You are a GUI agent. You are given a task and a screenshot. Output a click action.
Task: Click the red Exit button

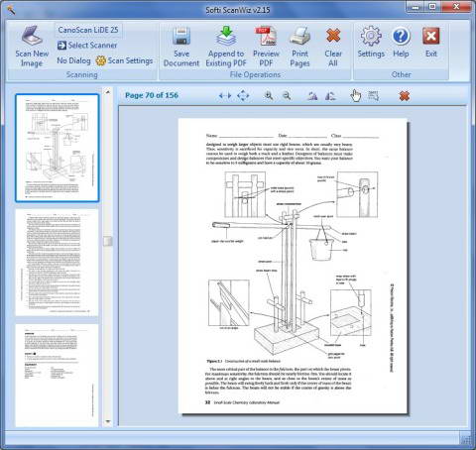[x=431, y=43]
